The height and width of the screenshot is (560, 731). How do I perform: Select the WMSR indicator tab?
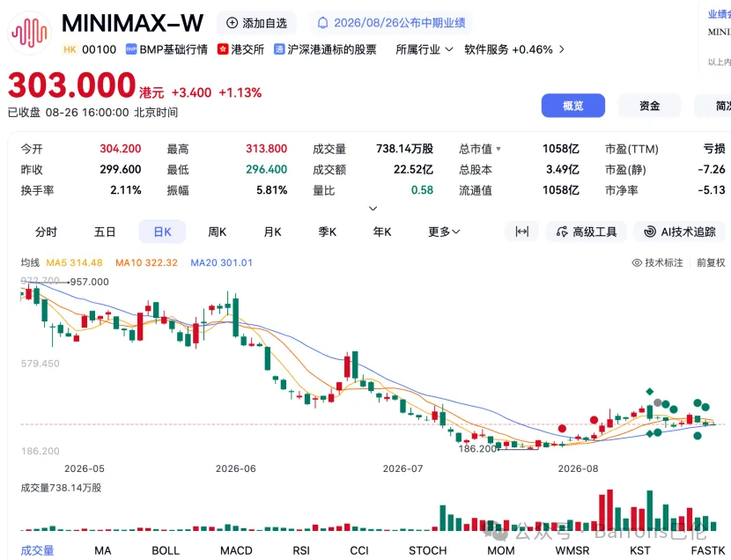pos(572,550)
